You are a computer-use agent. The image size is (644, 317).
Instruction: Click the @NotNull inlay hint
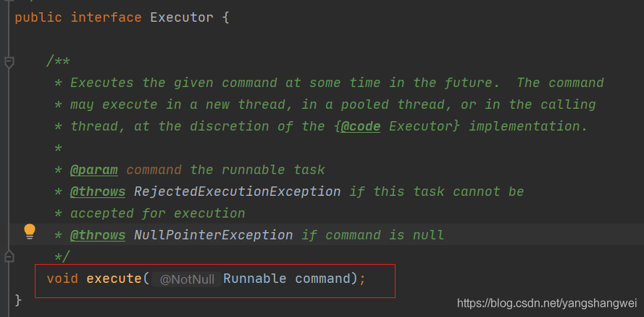186,279
